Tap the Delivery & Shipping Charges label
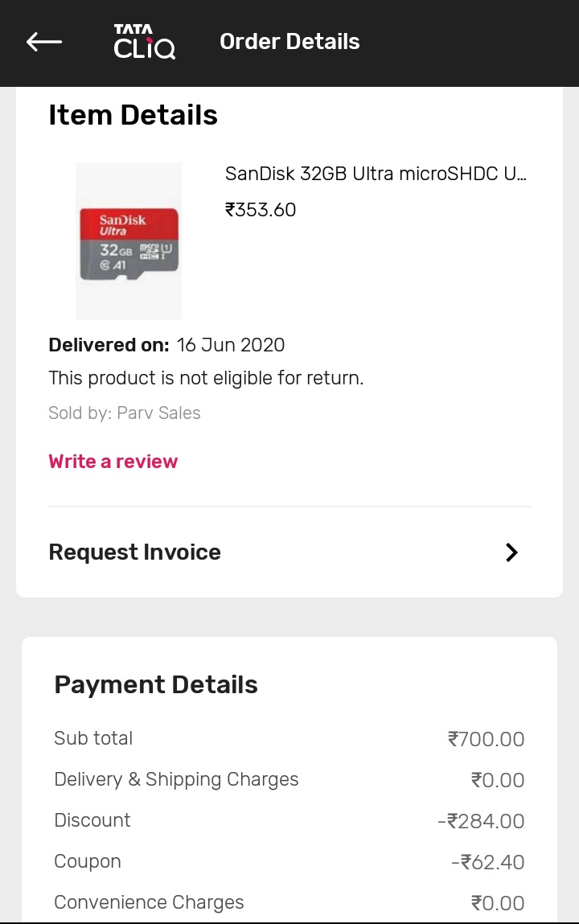The width and height of the screenshot is (579, 924). (x=176, y=779)
